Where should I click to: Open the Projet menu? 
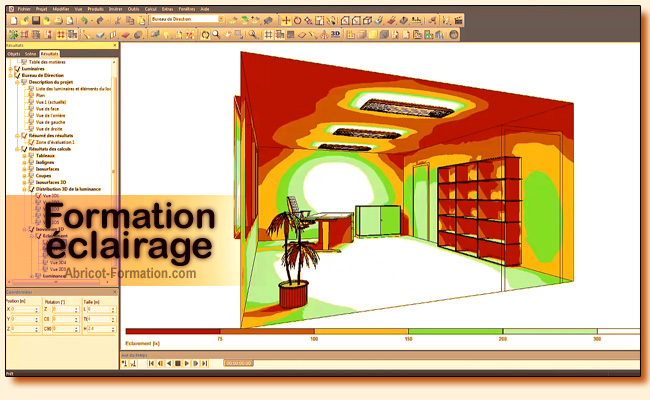(41, 9)
